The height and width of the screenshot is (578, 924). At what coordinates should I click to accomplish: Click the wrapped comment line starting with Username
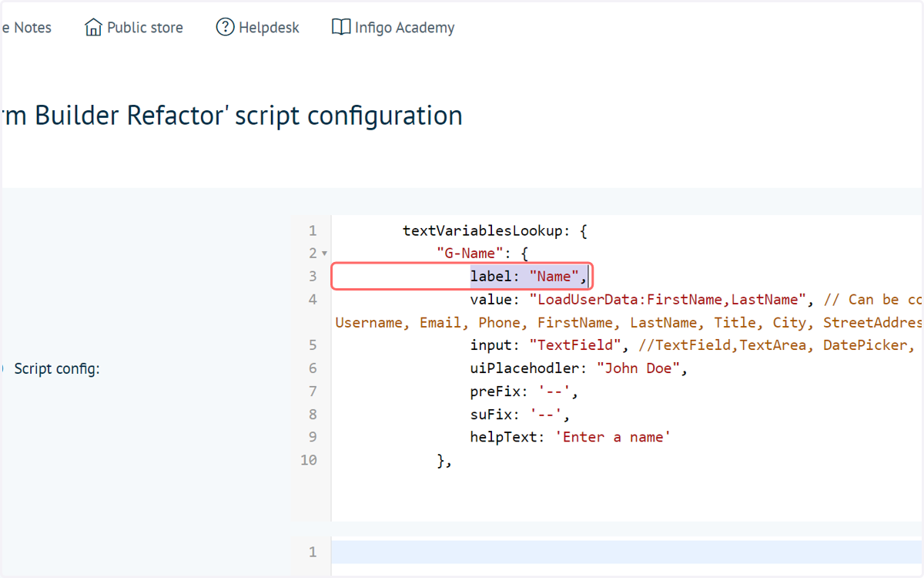629,322
